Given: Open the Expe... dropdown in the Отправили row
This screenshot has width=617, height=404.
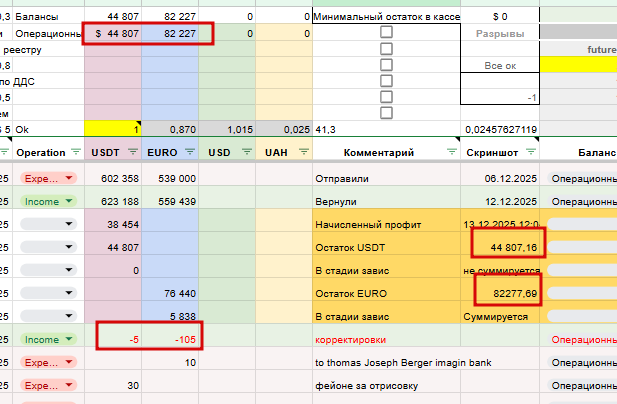Looking at the screenshot, I should click(48, 178).
